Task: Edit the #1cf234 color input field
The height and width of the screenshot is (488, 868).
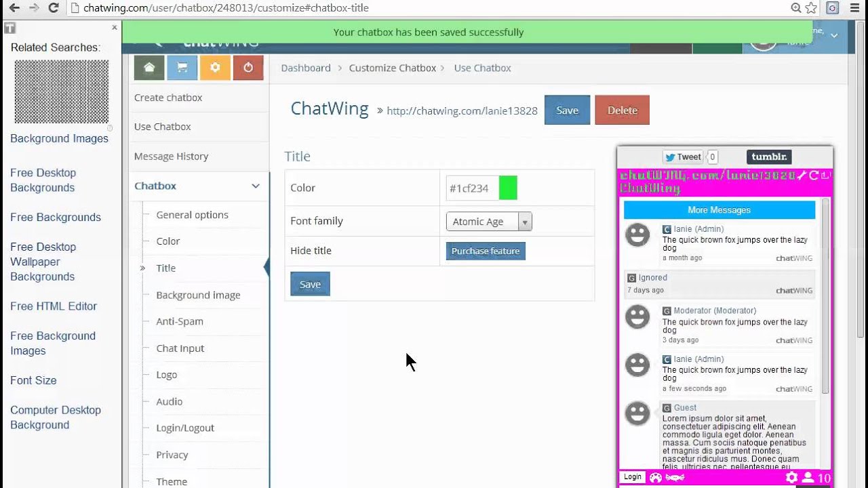Action: tap(472, 188)
